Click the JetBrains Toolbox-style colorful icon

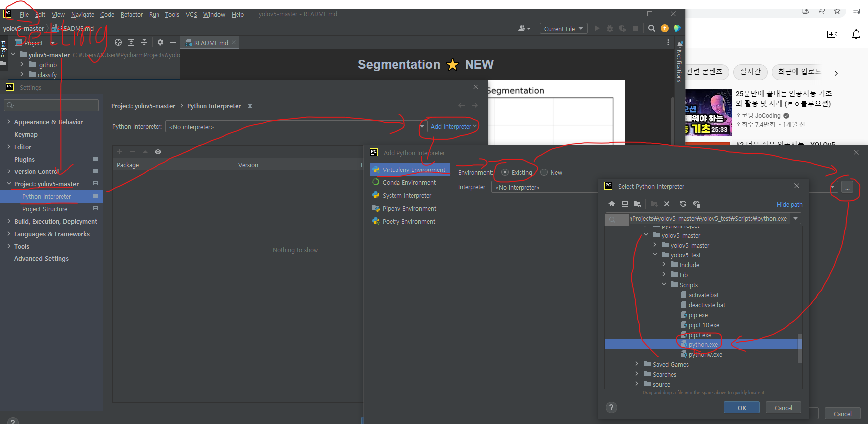click(677, 29)
